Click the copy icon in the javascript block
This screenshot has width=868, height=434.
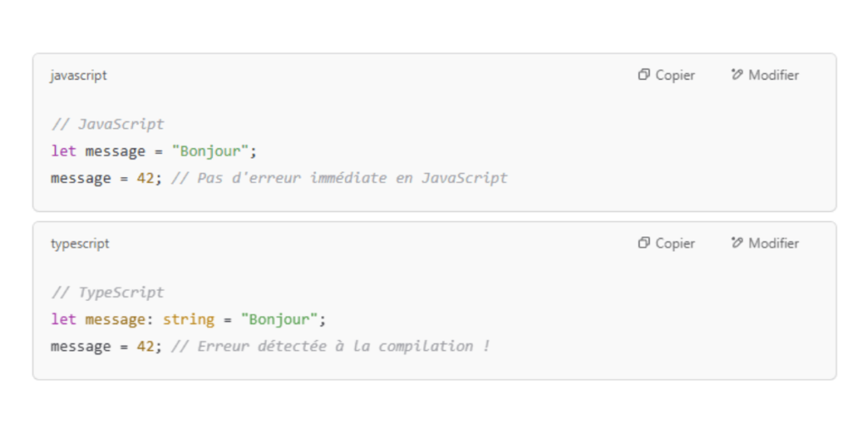(643, 75)
